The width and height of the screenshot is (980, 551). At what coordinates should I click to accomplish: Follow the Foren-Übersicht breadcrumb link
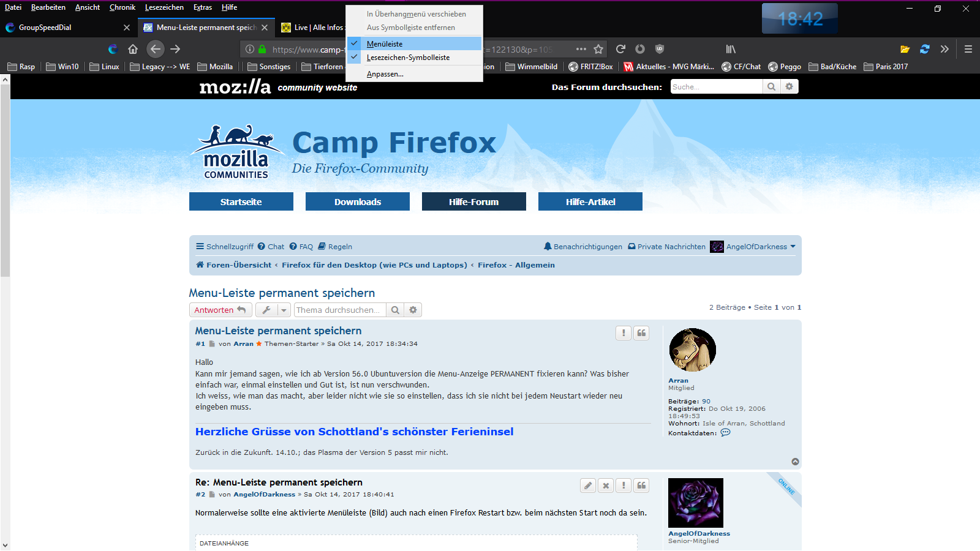(233, 265)
